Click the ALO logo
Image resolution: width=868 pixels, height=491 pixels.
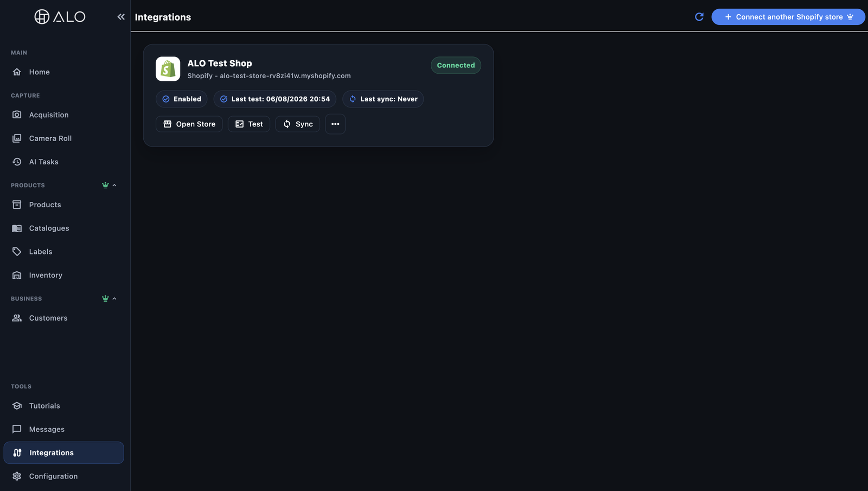pyautogui.click(x=60, y=17)
